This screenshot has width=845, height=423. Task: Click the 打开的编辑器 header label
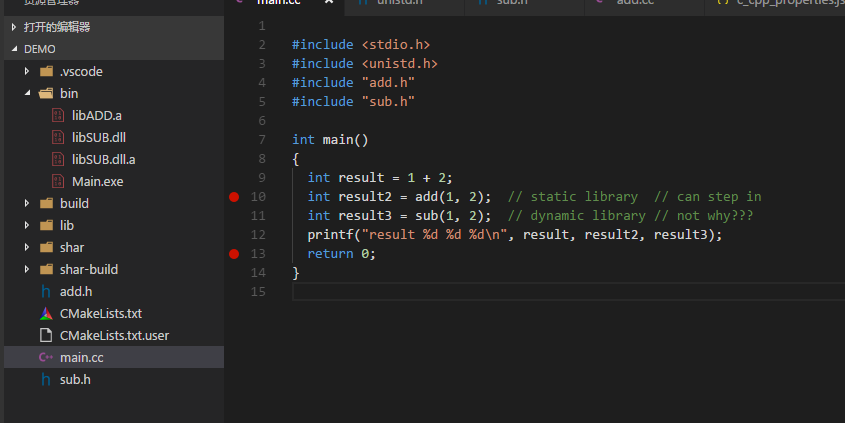coord(57,27)
